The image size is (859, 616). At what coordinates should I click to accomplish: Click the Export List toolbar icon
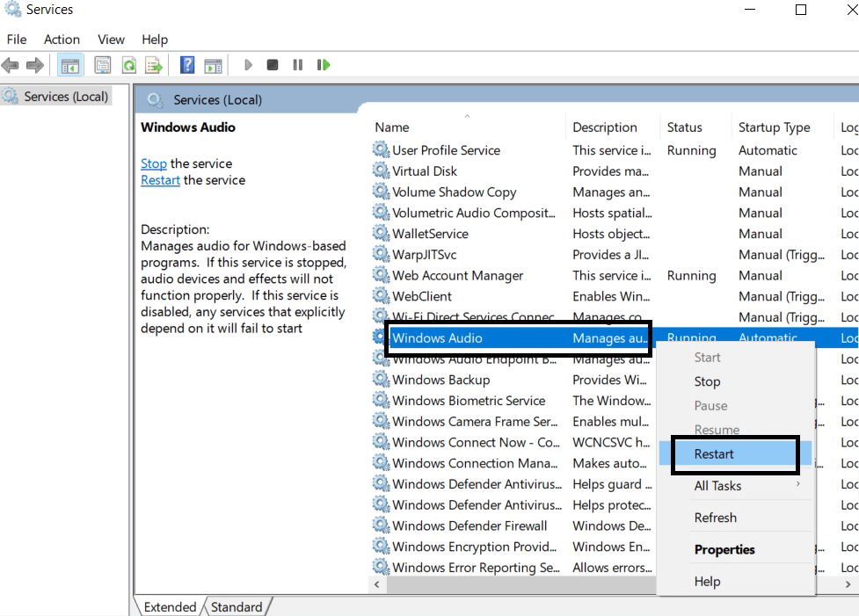coord(154,65)
